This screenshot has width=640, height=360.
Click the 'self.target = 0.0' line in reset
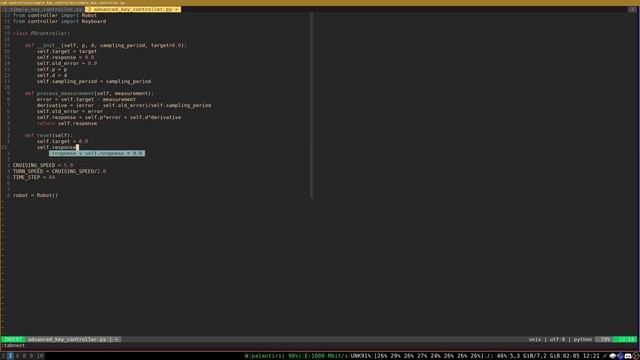click(x=62, y=141)
